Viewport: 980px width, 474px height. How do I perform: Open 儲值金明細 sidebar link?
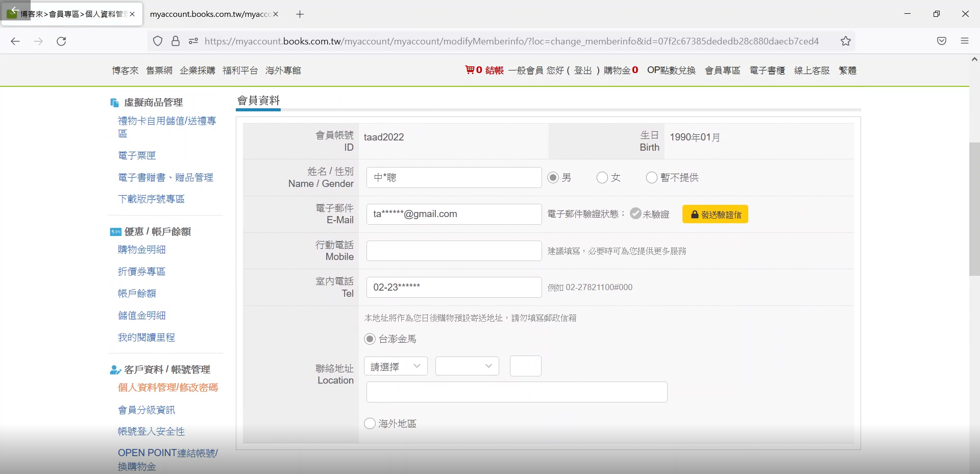point(142,315)
